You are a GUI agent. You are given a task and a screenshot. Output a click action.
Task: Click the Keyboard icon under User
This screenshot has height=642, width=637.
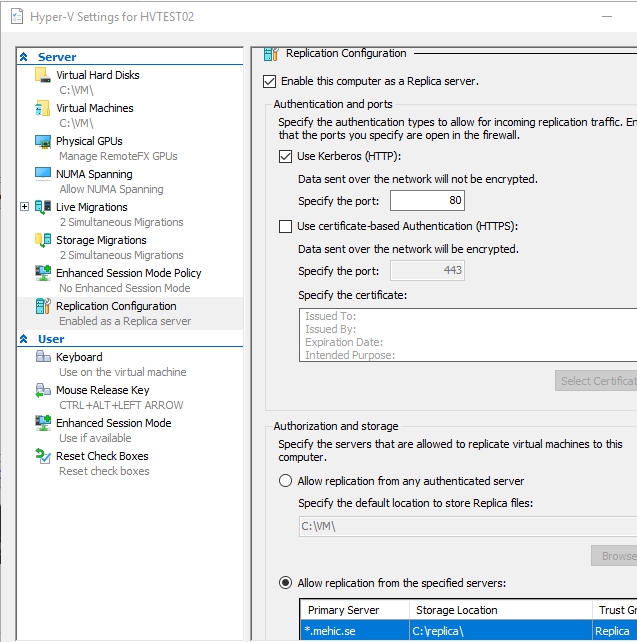coord(42,357)
